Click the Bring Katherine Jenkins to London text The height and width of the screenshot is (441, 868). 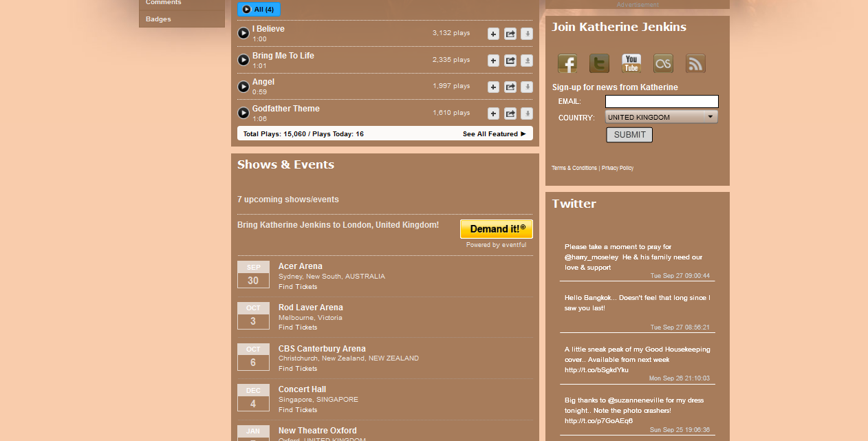pyautogui.click(x=338, y=225)
